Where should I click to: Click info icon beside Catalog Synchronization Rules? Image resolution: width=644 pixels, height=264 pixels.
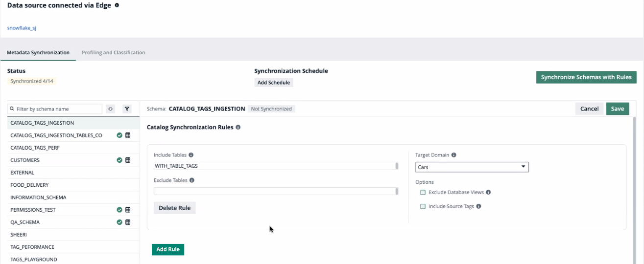click(238, 127)
